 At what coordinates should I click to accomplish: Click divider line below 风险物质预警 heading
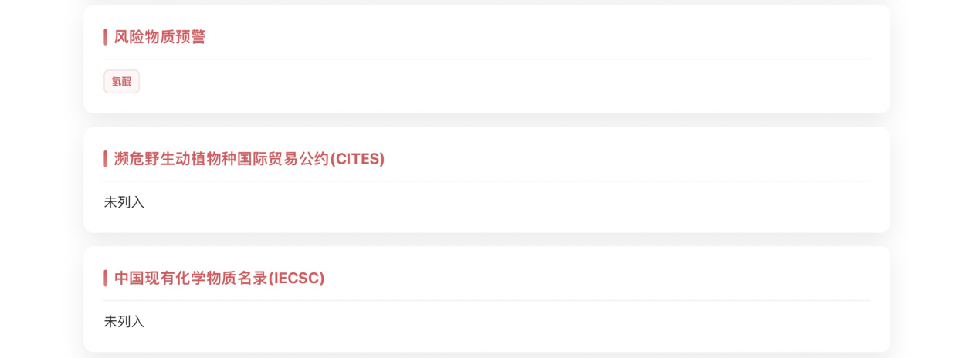click(x=487, y=59)
